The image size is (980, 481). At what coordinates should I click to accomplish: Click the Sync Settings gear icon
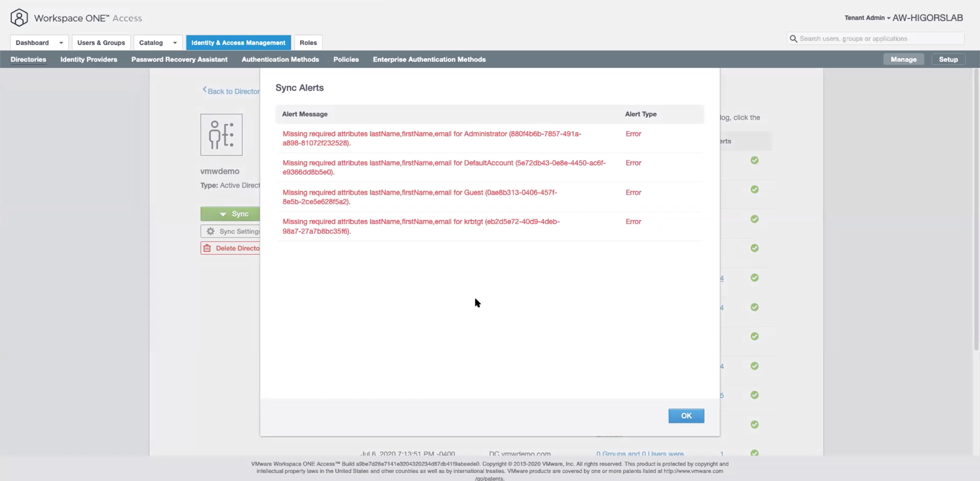click(x=210, y=231)
